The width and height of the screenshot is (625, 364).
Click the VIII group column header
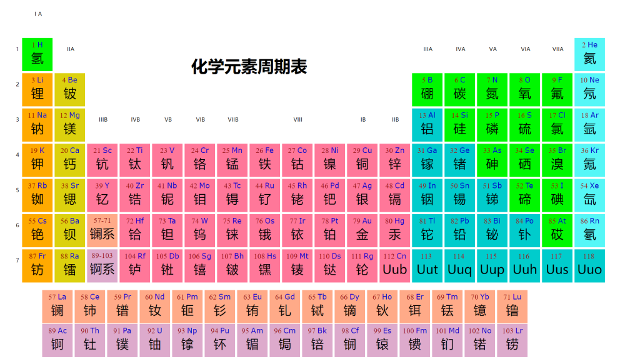point(297,119)
